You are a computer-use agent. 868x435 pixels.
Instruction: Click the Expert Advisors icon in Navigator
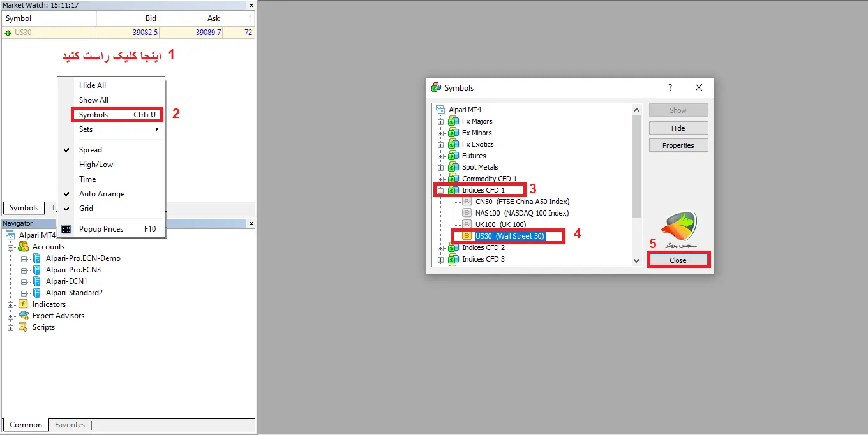(x=24, y=316)
